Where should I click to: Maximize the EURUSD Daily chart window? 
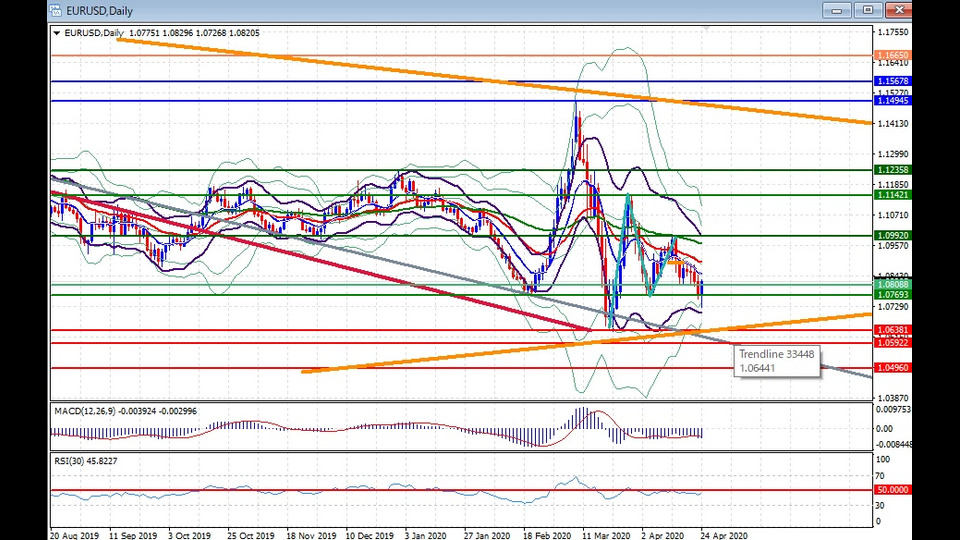click(868, 10)
